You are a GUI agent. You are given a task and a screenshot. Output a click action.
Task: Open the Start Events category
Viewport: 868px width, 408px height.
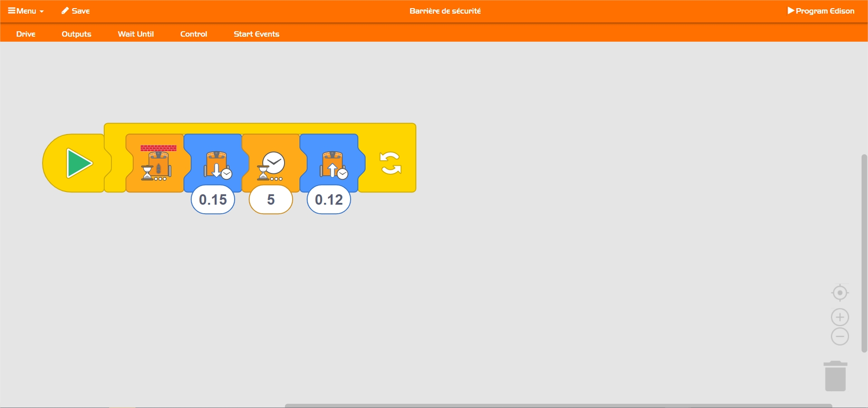pyautogui.click(x=256, y=34)
